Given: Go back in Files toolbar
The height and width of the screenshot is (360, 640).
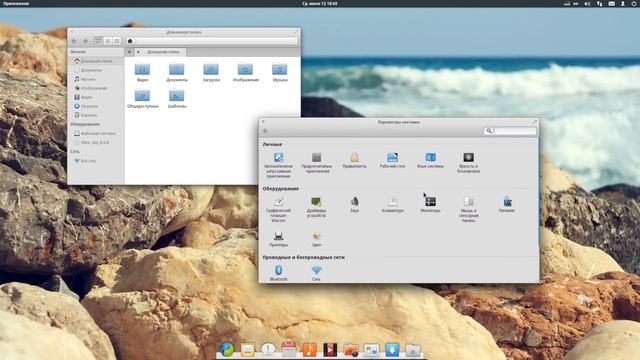Looking at the screenshot, I should (74, 41).
